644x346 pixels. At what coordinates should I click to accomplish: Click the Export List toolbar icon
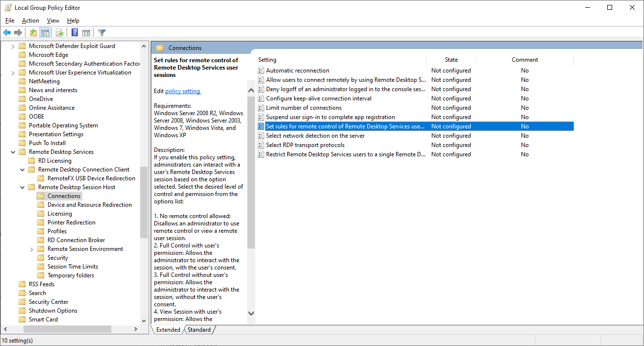[60, 33]
